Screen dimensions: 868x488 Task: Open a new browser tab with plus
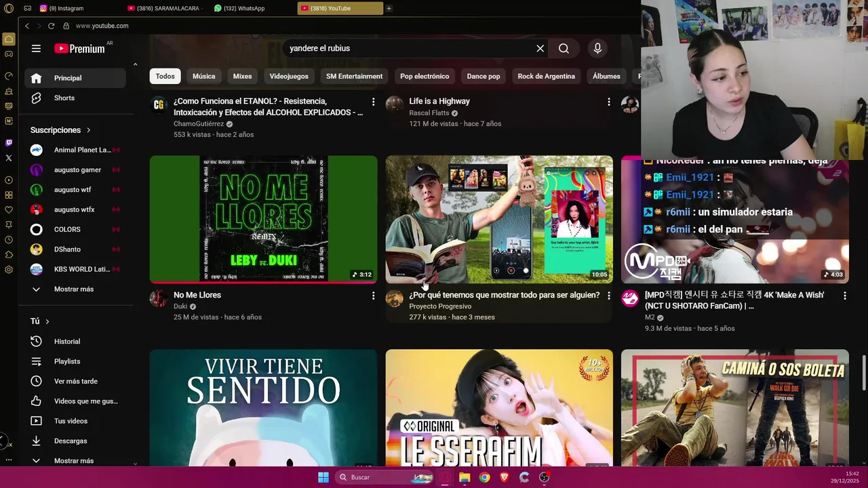click(x=389, y=8)
